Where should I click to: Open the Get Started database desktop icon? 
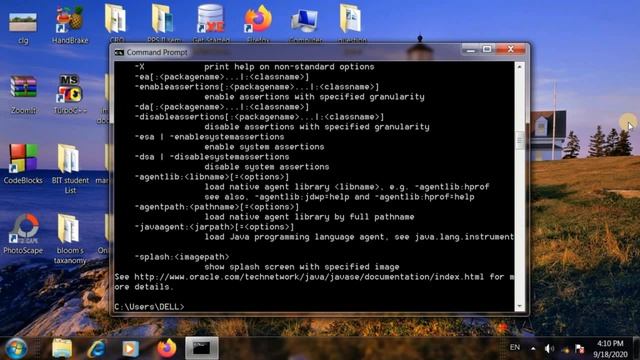click(211, 22)
